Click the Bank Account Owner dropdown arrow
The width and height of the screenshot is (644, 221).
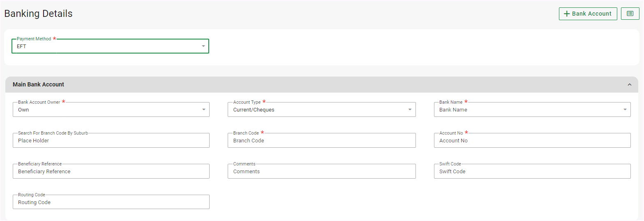[x=204, y=110]
